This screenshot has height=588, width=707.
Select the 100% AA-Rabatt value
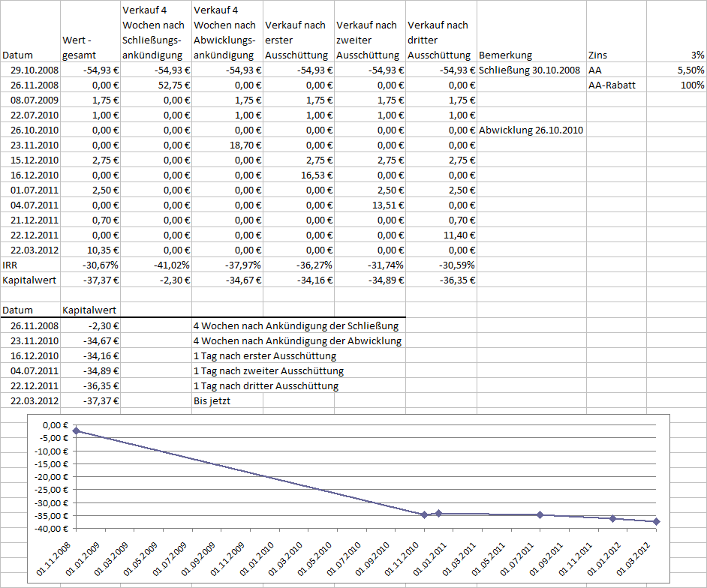[x=676, y=85]
